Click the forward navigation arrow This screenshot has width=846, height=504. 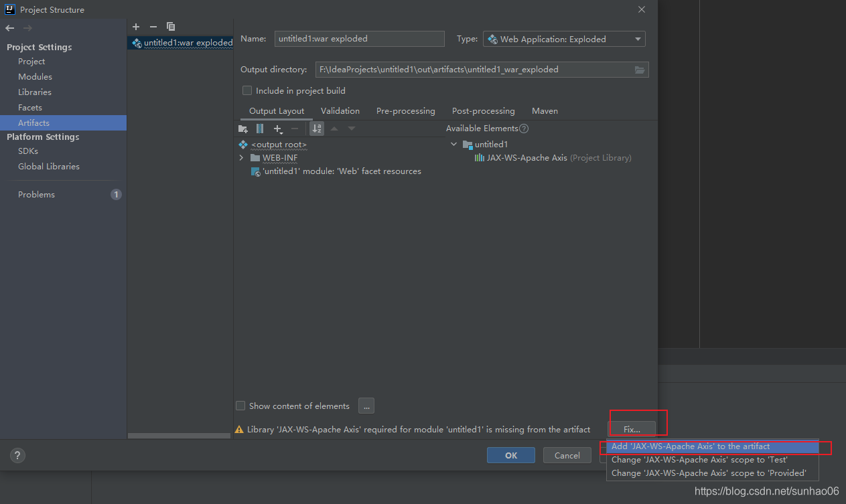point(27,28)
